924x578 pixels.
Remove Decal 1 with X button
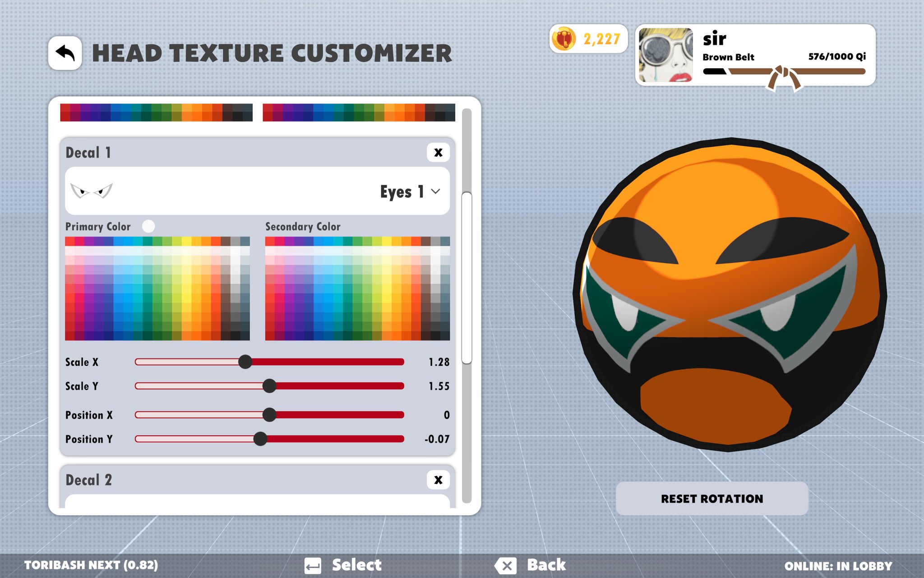438,153
